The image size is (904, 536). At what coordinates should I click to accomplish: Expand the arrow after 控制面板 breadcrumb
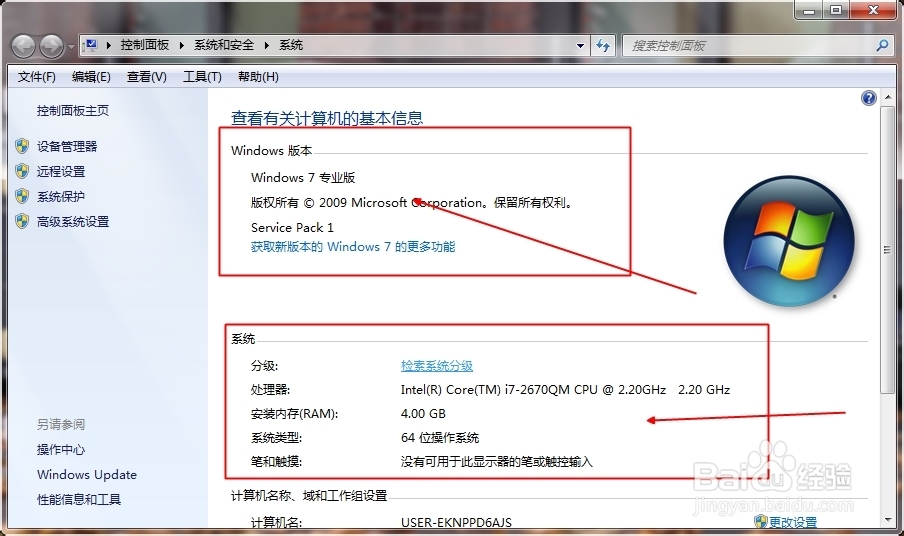pyautogui.click(x=182, y=45)
